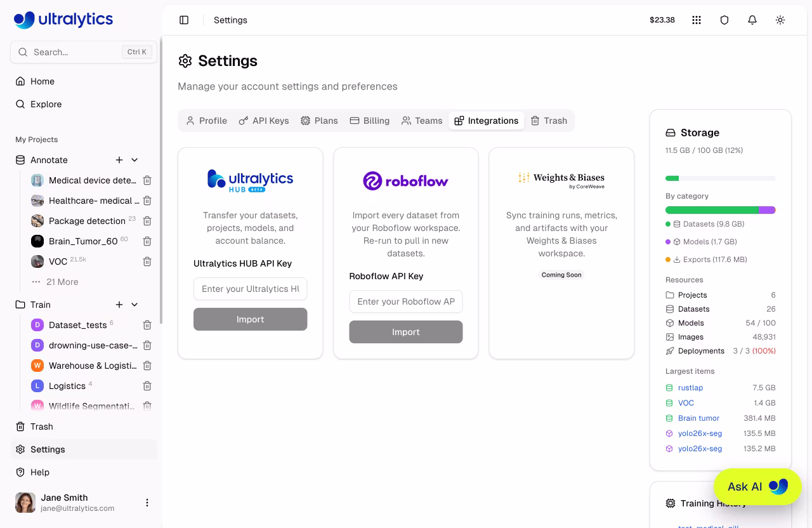The image size is (812, 528).
Task: Open the Profile tab
Action: (x=206, y=121)
